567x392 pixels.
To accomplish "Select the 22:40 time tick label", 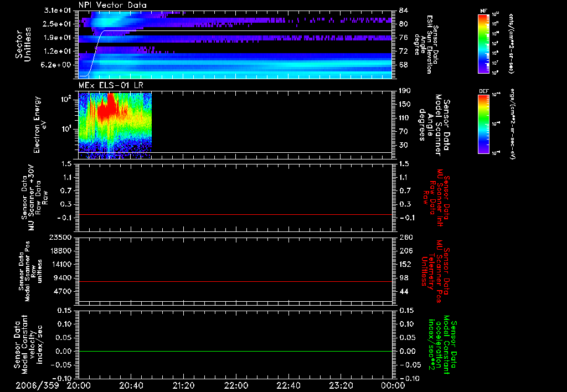I will [x=288, y=386].
